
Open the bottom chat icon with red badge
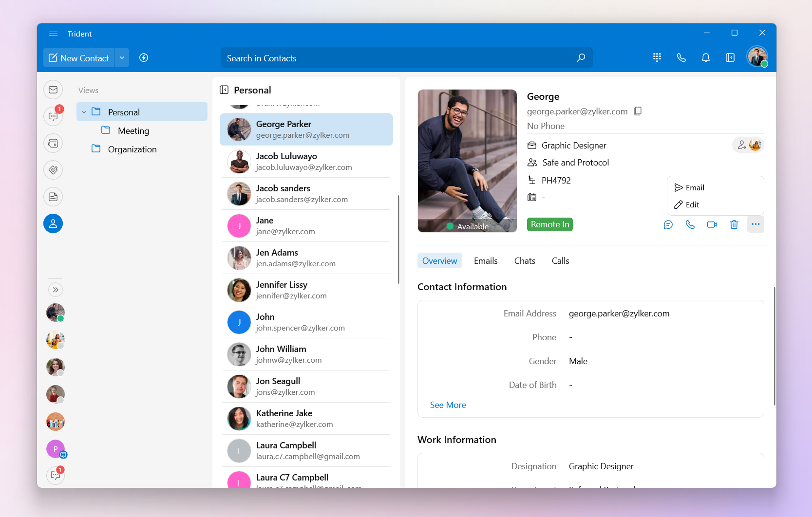point(56,475)
